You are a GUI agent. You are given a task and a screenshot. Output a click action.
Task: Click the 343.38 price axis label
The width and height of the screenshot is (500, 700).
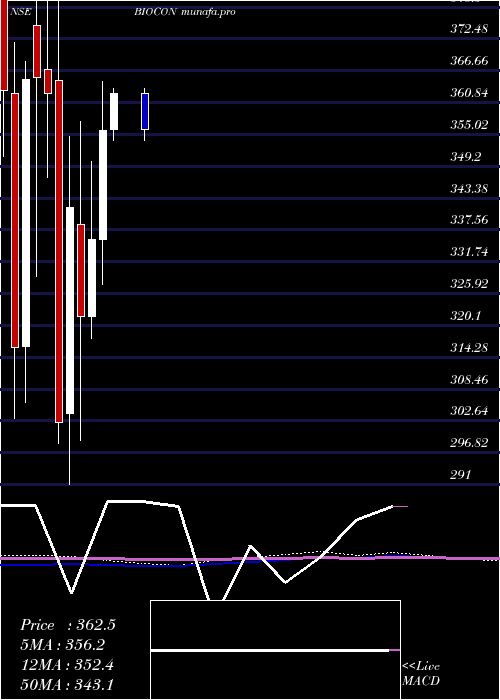pyautogui.click(x=469, y=188)
